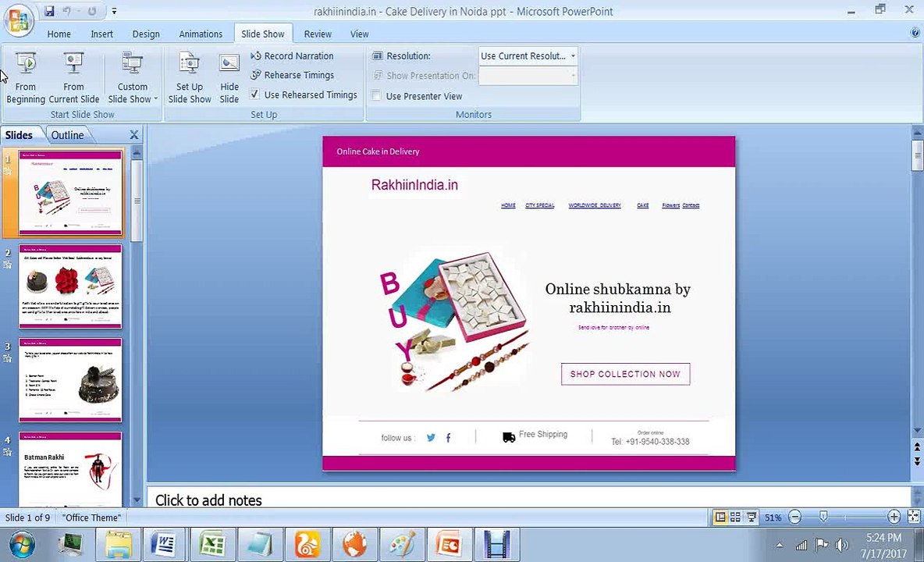924x562 pixels.
Task: Select the Batman Rakhi slide thumbnail
Action: pyautogui.click(x=71, y=469)
